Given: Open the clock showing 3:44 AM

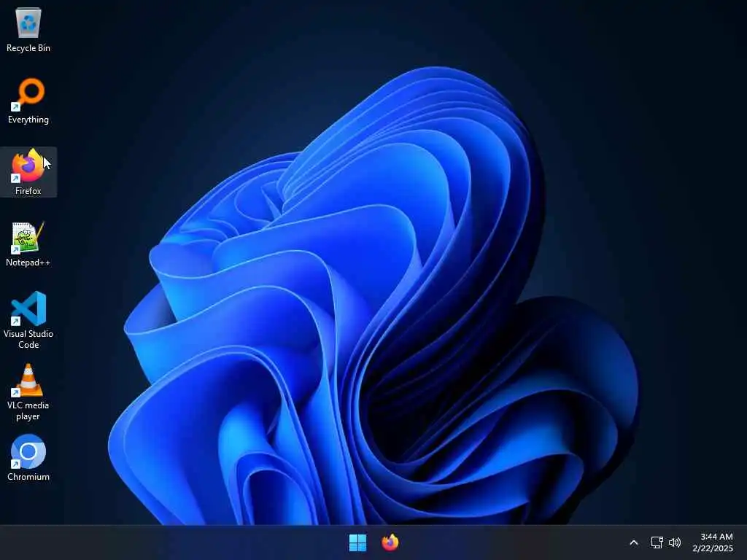Looking at the screenshot, I should click(713, 542).
